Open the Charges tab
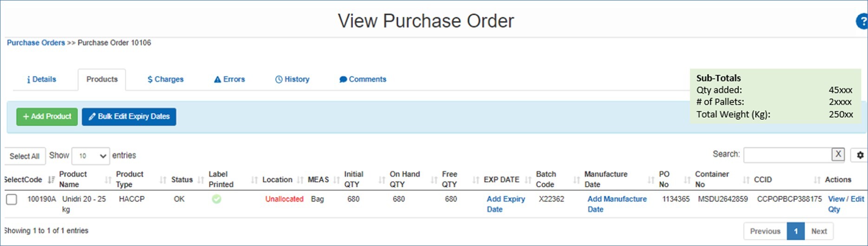The width and height of the screenshot is (868, 246). [x=165, y=79]
